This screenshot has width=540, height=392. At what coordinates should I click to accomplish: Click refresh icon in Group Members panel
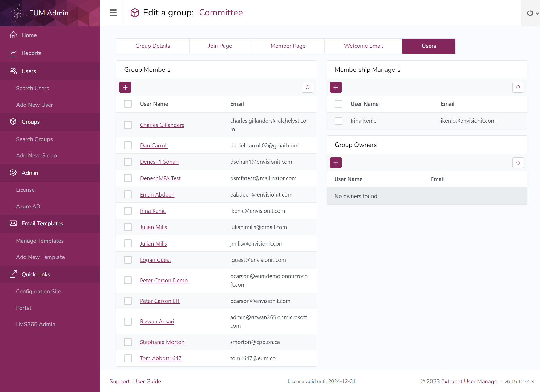[x=308, y=87]
